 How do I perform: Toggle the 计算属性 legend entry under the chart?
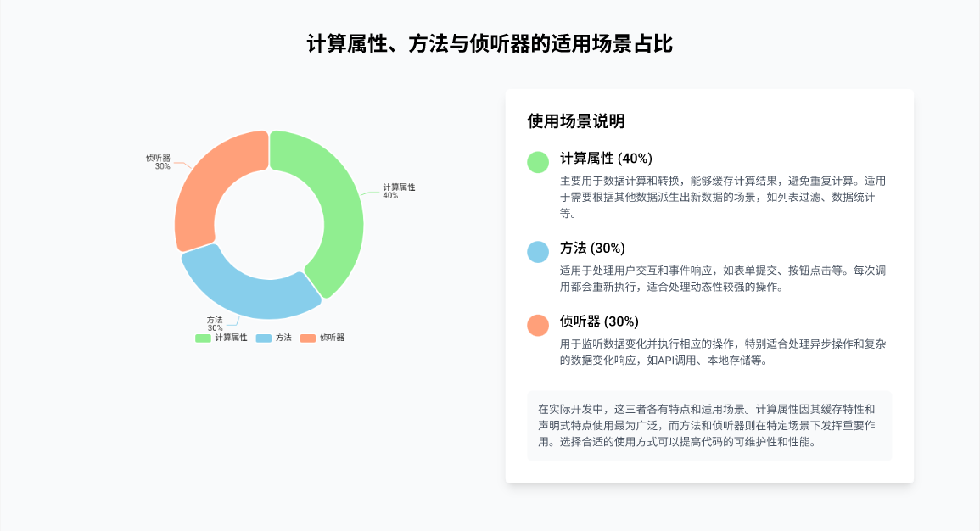(222, 338)
